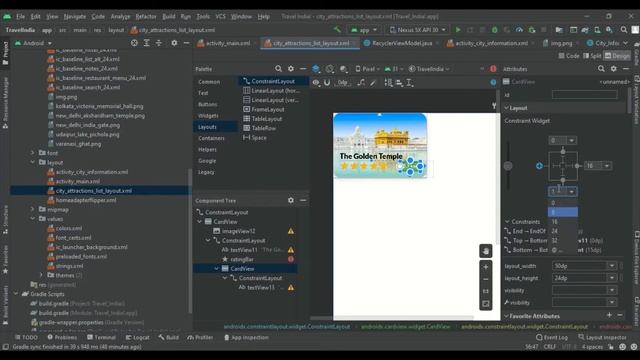Zoom in with the plus button on canvas
The width and height of the screenshot is (640, 360).
click(x=485, y=267)
